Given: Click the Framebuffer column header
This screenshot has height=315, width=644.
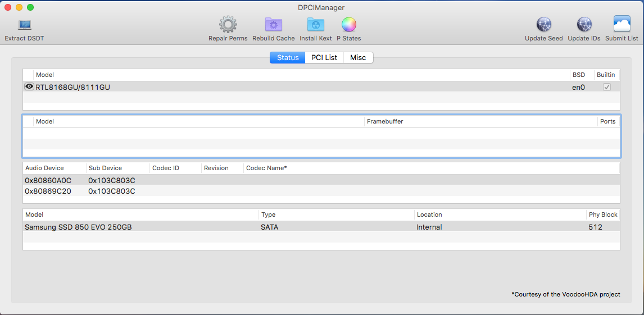Looking at the screenshot, I should point(385,121).
